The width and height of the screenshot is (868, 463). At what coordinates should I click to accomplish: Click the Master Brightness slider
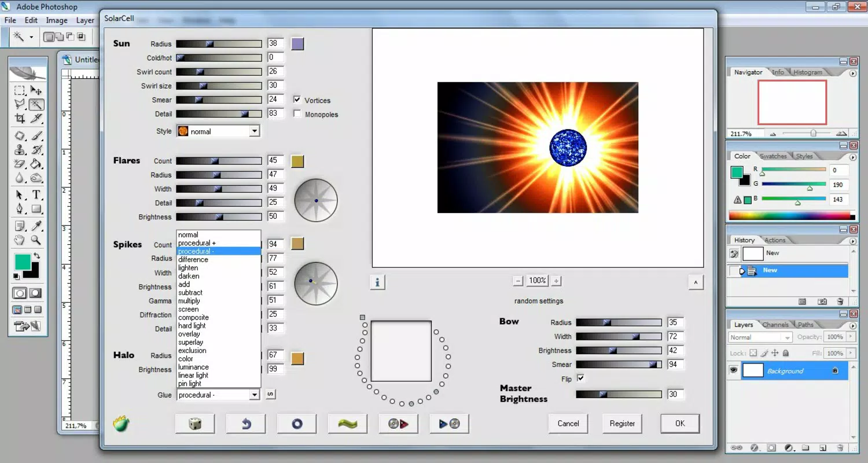tap(619, 394)
